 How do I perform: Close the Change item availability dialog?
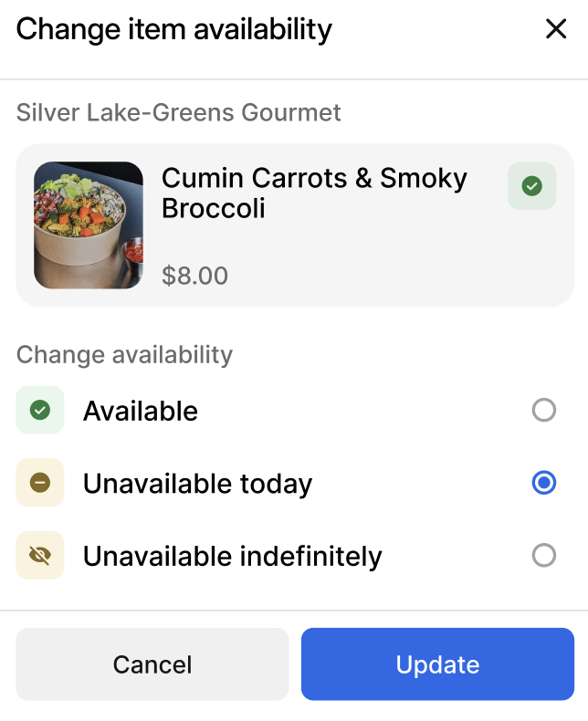[556, 30]
